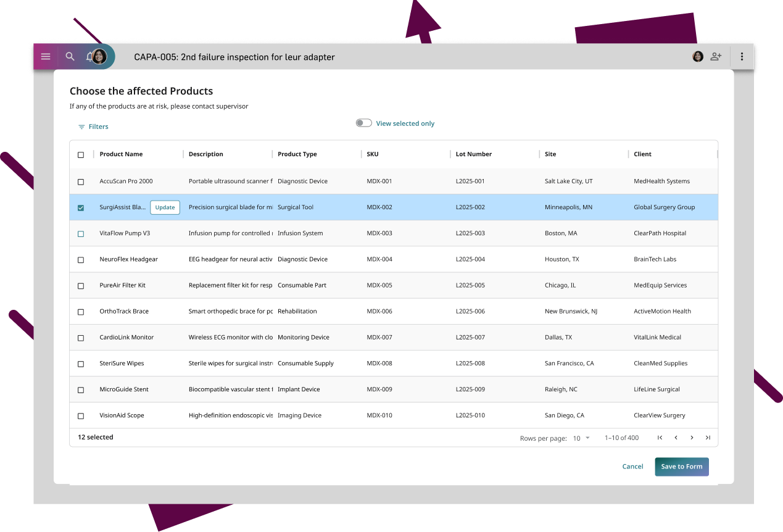Click the add person icon

tap(716, 57)
